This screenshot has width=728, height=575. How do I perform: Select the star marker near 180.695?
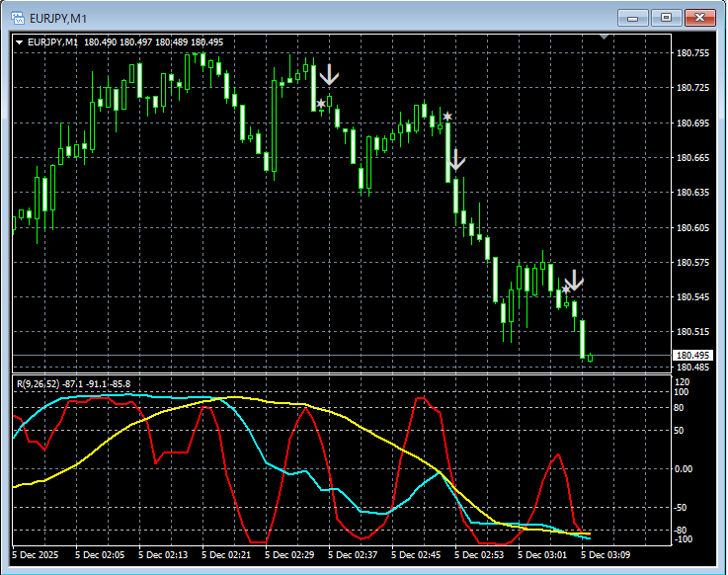[447, 118]
